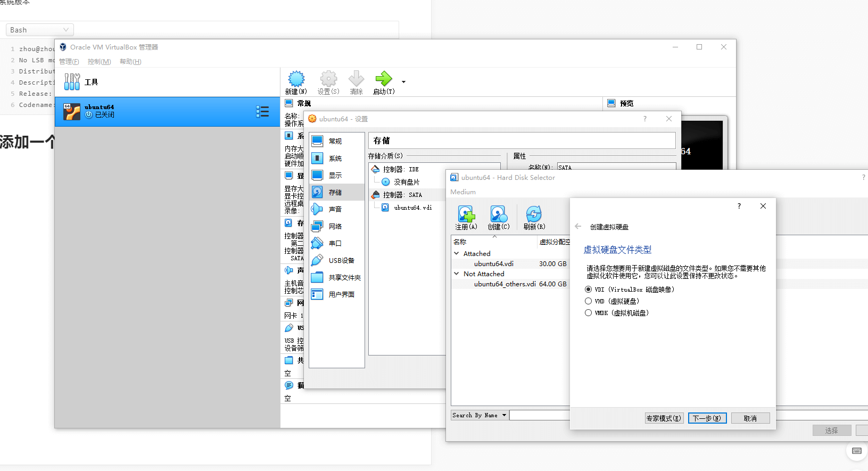Click the 预览 preview panel header
Viewport: 868px width, 471px height.
[621, 103]
